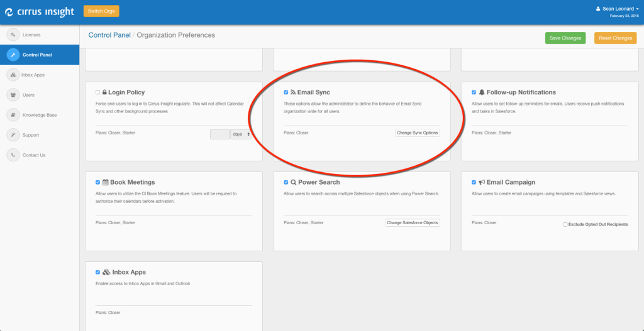Click Change Sync Options
Screen dimensions: 644x331
click(418, 133)
